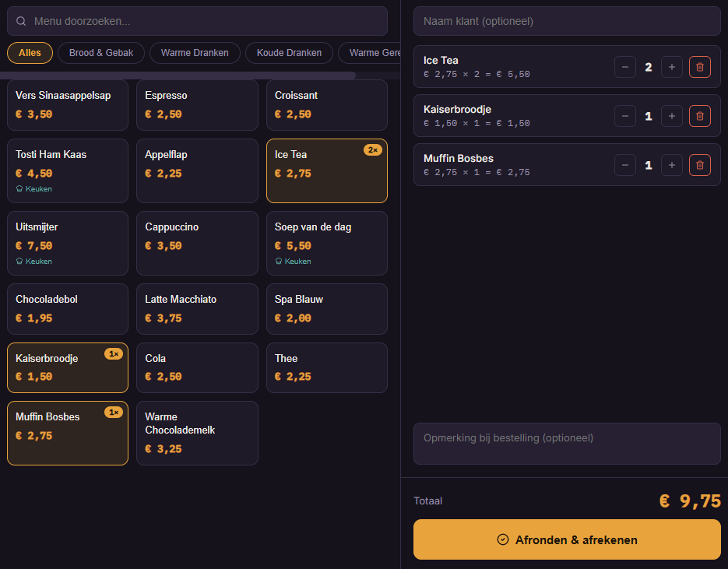
Task: Increase Kaiserbroodje quantity with plus button
Action: tap(672, 116)
